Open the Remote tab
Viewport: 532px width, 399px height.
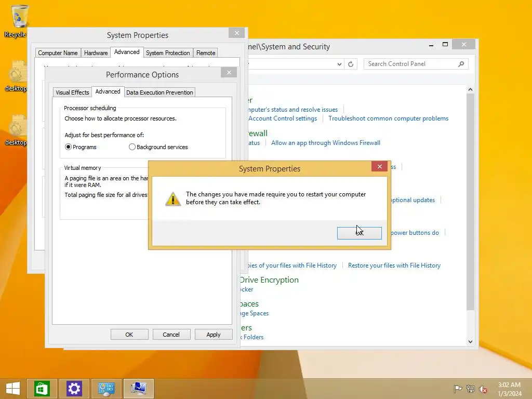point(206,53)
